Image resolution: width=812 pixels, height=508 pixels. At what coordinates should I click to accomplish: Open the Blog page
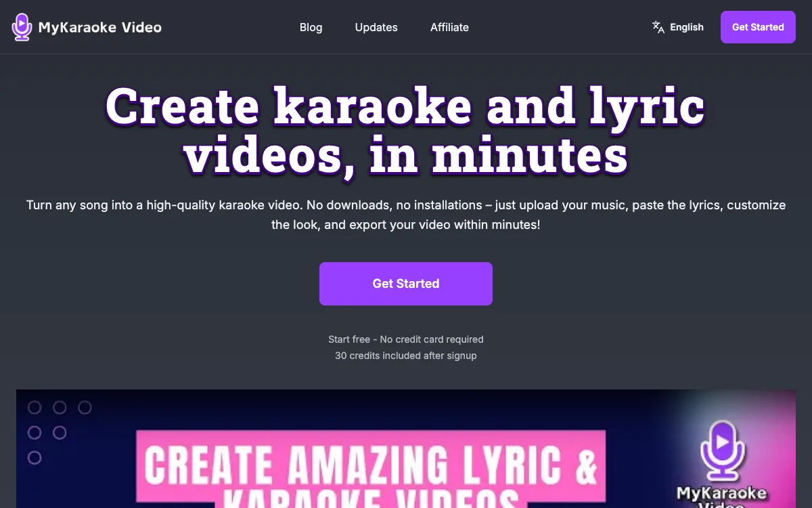(311, 27)
